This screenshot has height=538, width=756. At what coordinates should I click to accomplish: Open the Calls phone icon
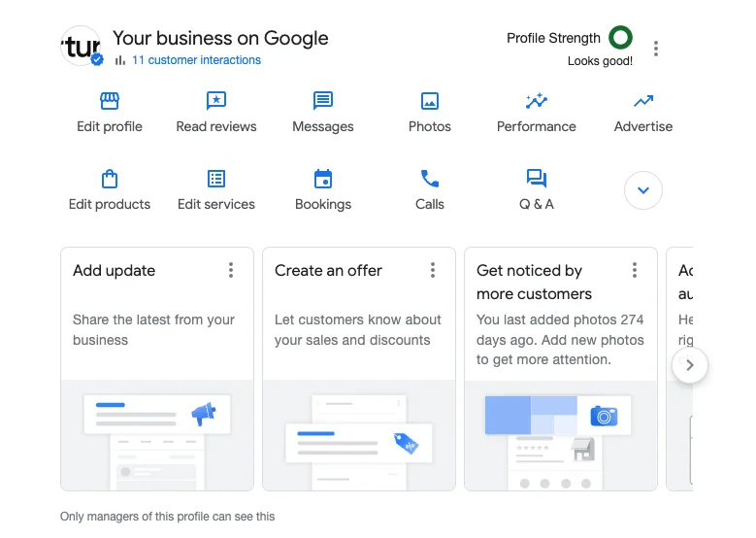(430, 179)
